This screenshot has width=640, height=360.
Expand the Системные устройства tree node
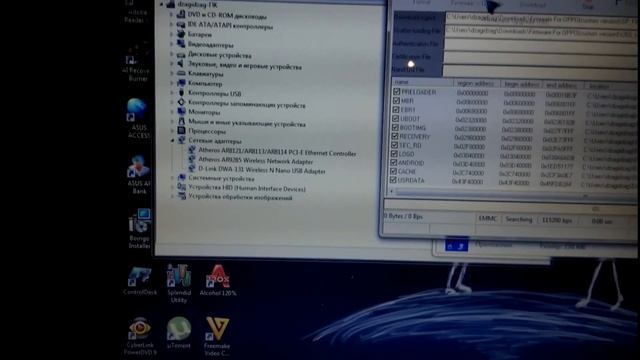172,178
